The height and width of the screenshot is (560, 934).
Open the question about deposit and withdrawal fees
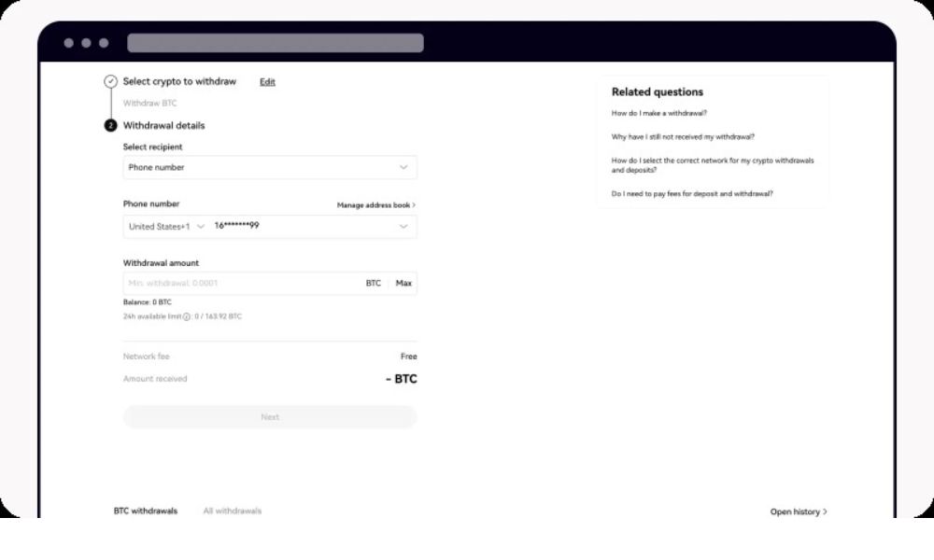tap(692, 193)
